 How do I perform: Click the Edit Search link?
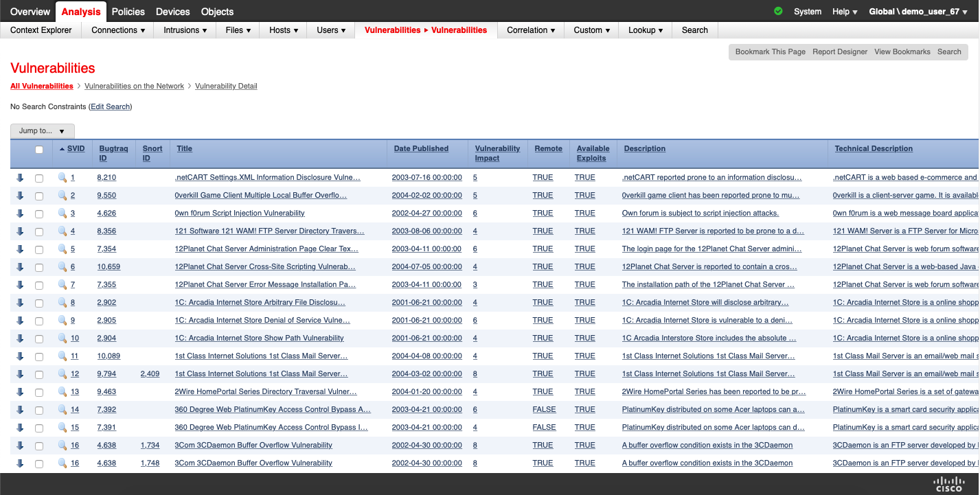coord(110,107)
